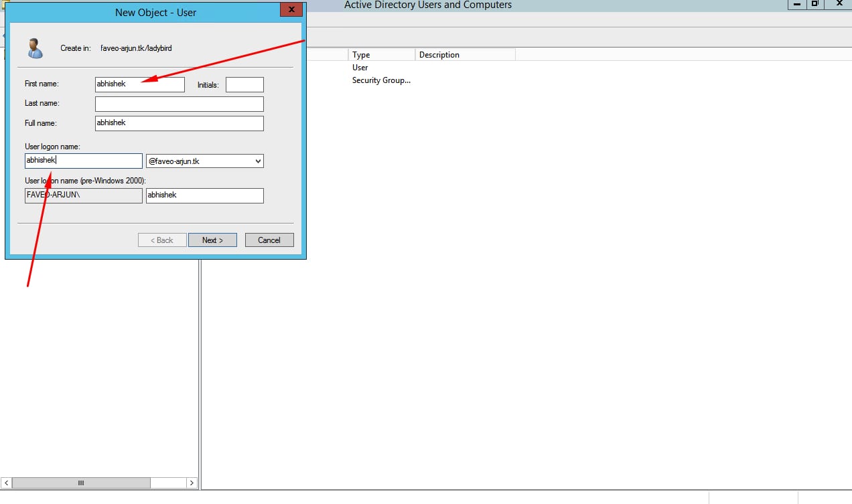Sort by the Description column header
This screenshot has width=852, height=504.
(465, 55)
